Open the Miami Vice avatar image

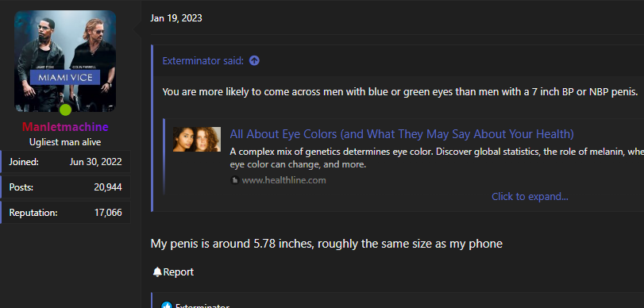point(65,61)
